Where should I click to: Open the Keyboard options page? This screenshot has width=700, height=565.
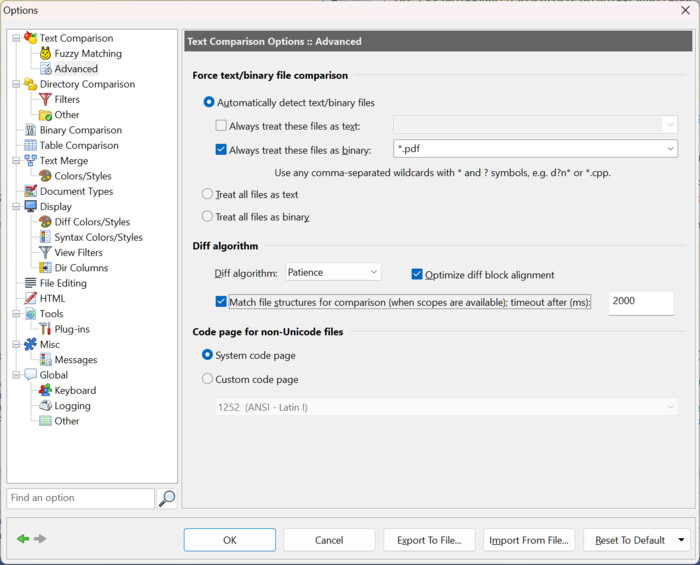[75, 390]
